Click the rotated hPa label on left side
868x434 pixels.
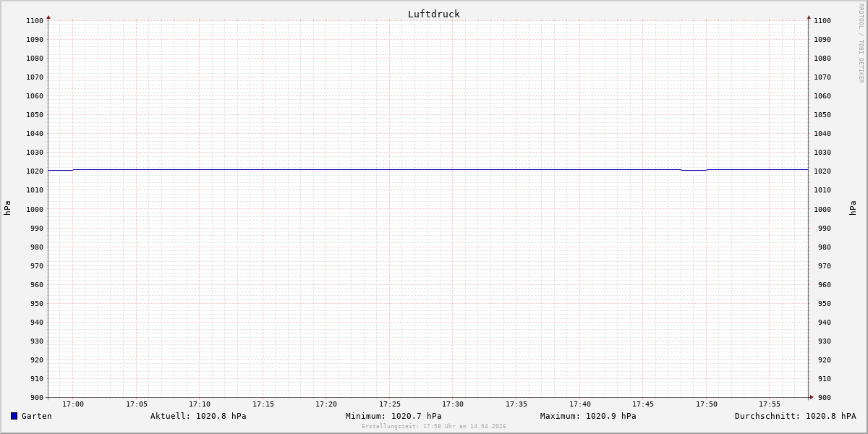coord(7,208)
